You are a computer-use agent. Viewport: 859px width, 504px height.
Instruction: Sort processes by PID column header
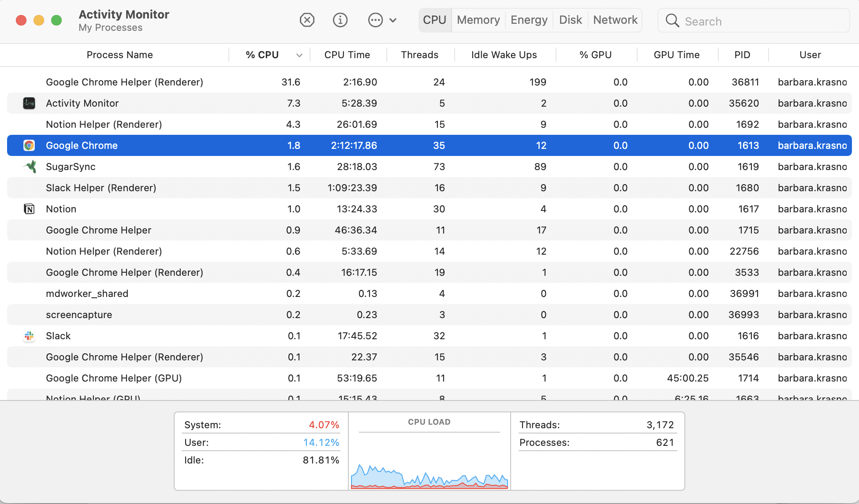[x=742, y=55]
